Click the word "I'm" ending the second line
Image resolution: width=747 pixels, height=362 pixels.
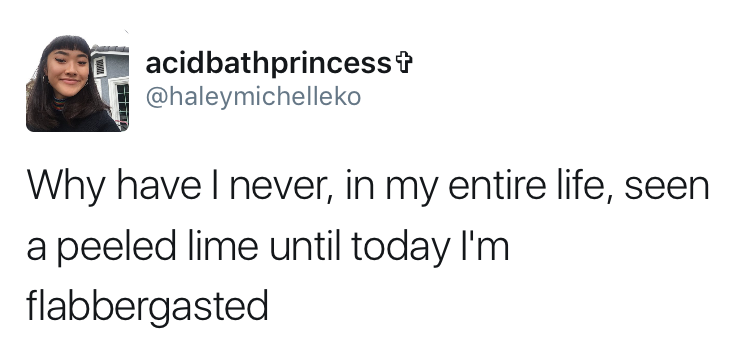coord(485,246)
